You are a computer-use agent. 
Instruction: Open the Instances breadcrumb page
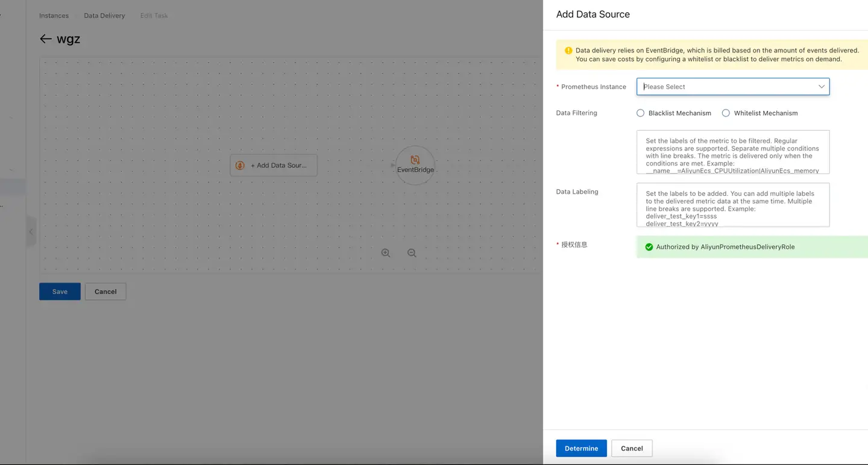click(54, 15)
